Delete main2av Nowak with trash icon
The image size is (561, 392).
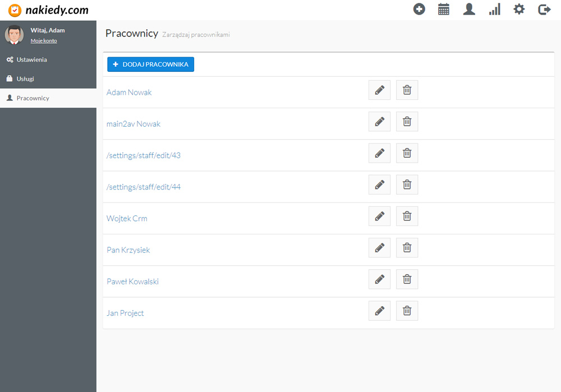[407, 122]
